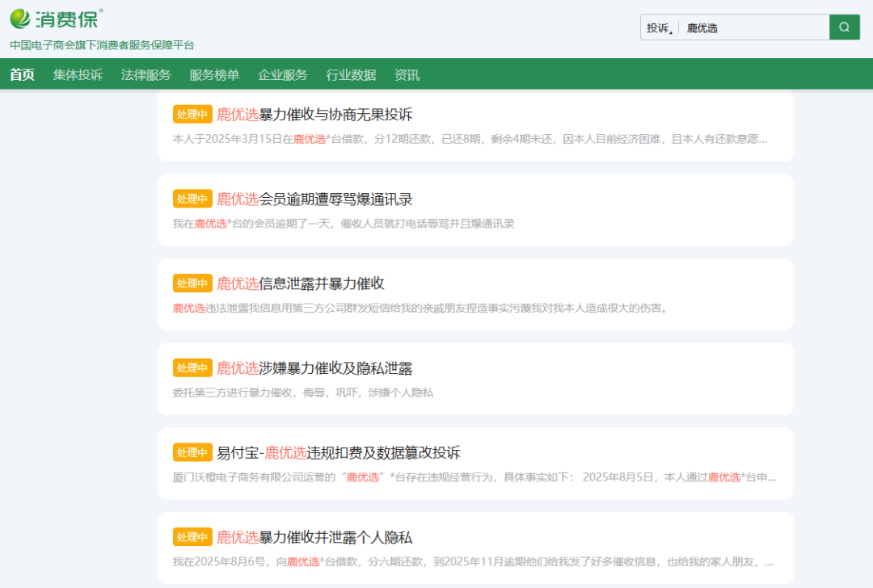This screenshot has width=873, height=588.
Task: Open complaint 鹿优选暴力催收与协商无果投诉
Action: click(314, 115)
